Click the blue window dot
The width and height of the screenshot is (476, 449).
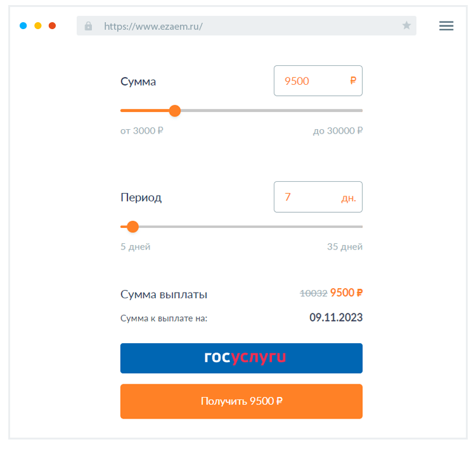click(x=23, y=26)
